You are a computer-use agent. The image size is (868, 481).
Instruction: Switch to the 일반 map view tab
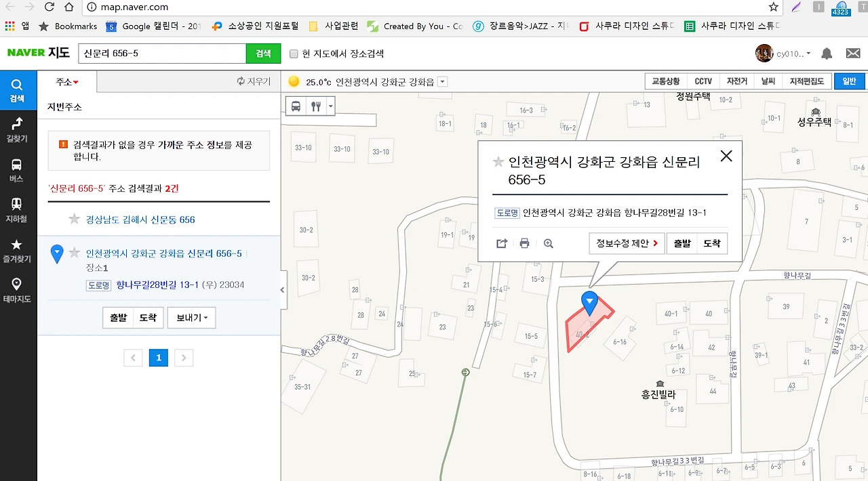click(x=850, y=81)
